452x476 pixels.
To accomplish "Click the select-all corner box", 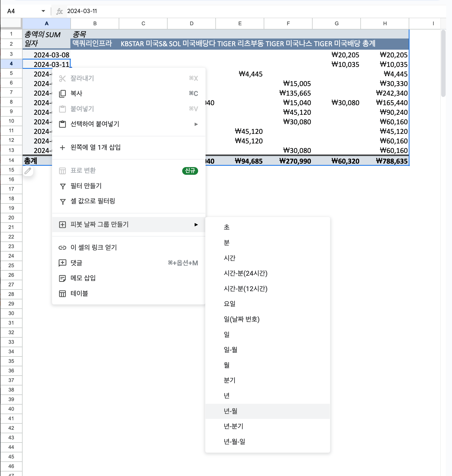I will [x=11, y=23].
